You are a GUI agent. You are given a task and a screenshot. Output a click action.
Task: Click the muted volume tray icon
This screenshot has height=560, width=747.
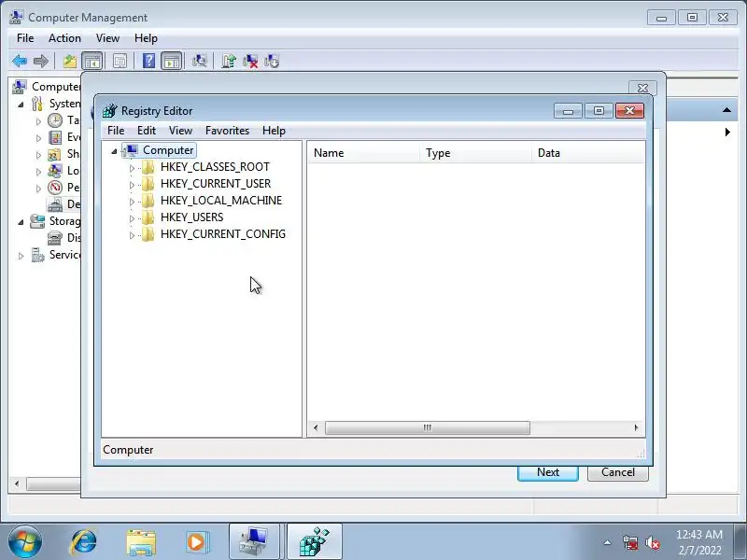click(x=652, y=542)
